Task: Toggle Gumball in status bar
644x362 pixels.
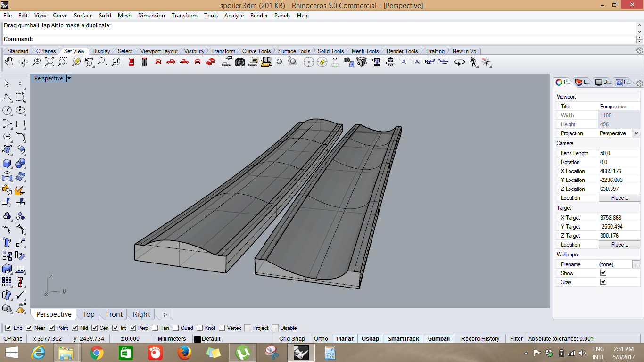Action: tap(438, 338)
